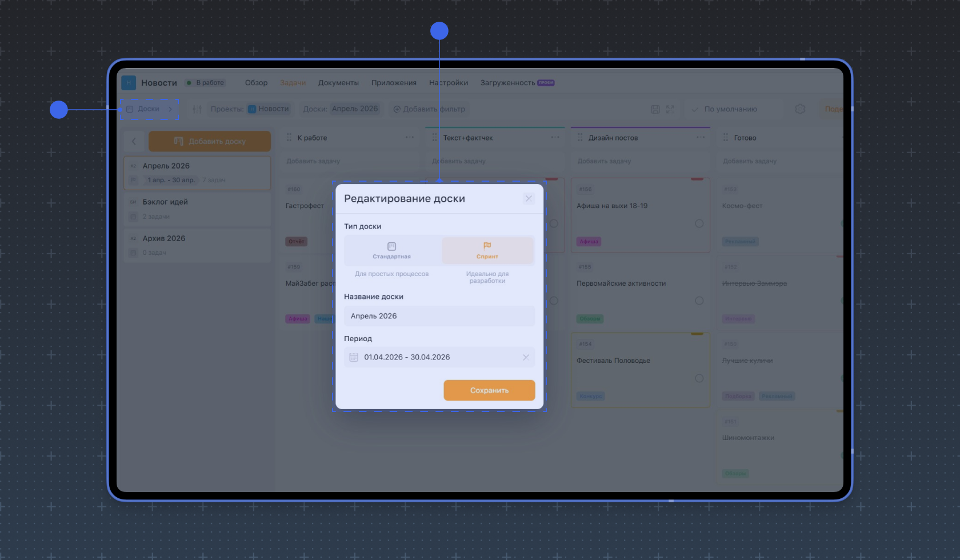Close the Редактирование доски dialog

pos(528,198)
